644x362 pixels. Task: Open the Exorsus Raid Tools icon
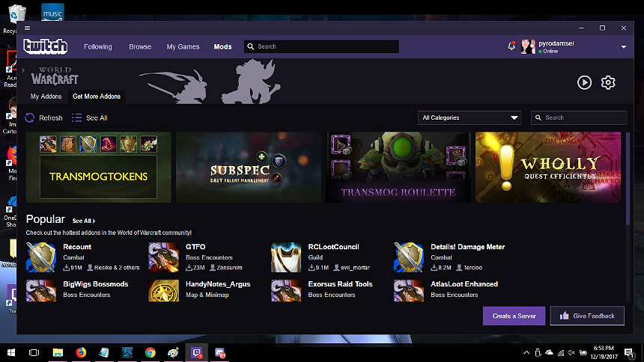pyautogui.click(x=286, y=291)
